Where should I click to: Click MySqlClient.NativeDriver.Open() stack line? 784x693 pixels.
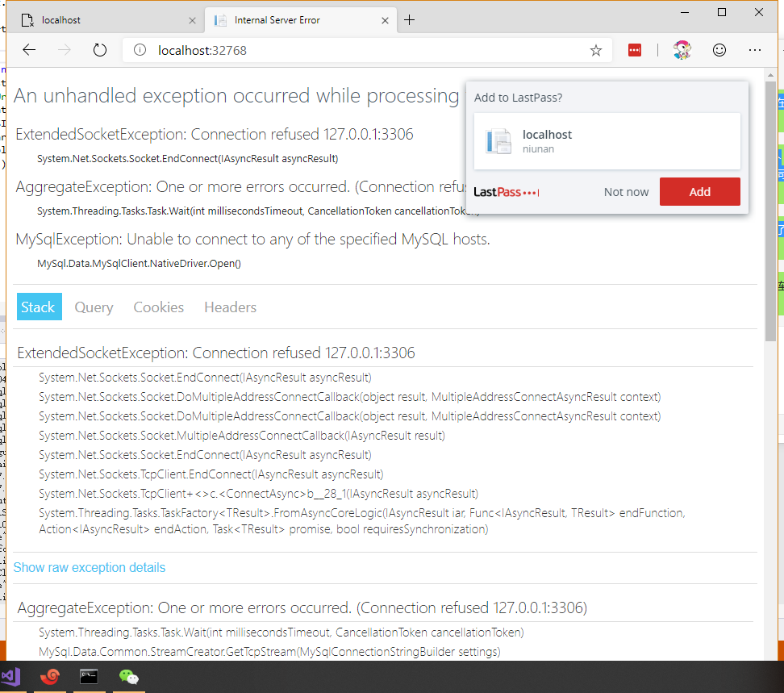pos(139,264)
